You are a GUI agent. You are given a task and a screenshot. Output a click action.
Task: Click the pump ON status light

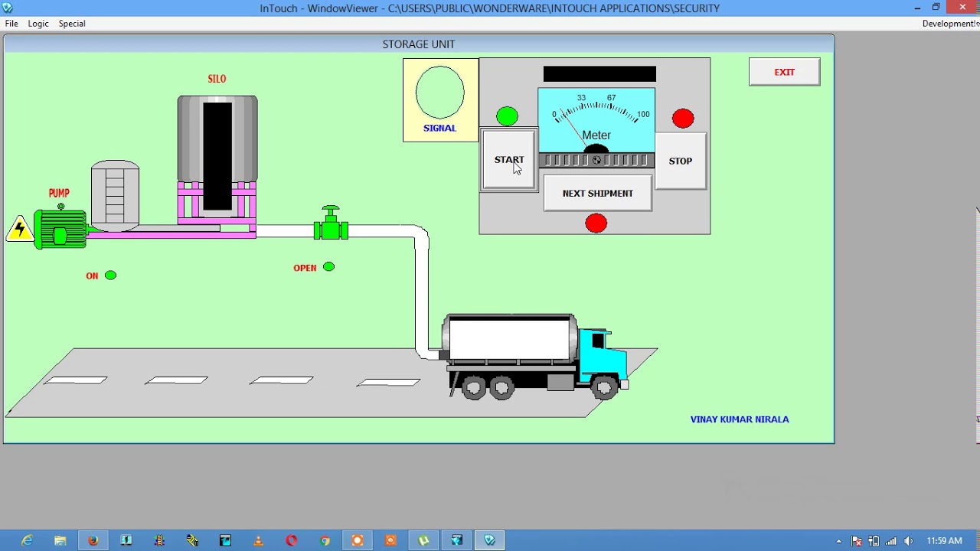(x=111, y=275)
